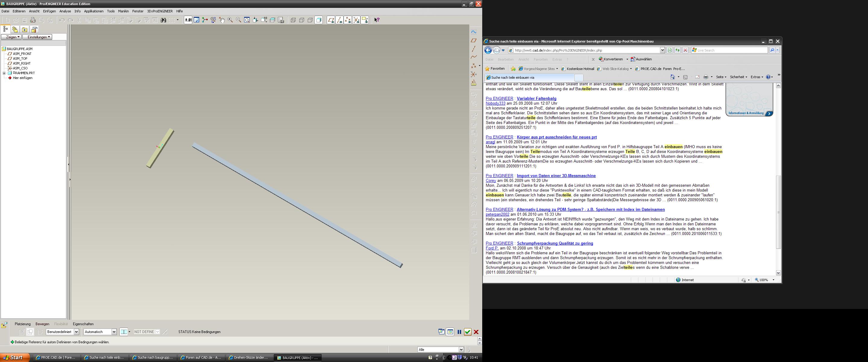Screen dimensions: 868x362
Task: Click the pan hand view mode icon
Action: 222,20
